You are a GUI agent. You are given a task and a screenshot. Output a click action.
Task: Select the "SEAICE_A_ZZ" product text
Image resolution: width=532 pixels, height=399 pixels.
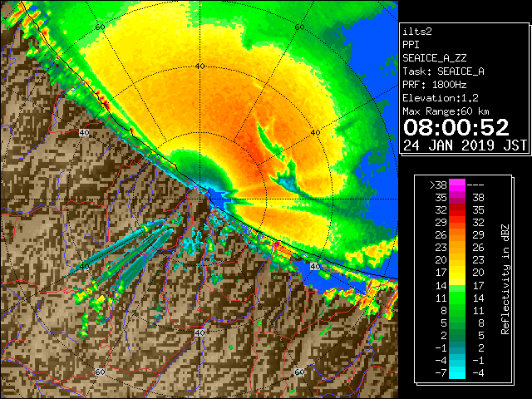(x=434, y=58)
